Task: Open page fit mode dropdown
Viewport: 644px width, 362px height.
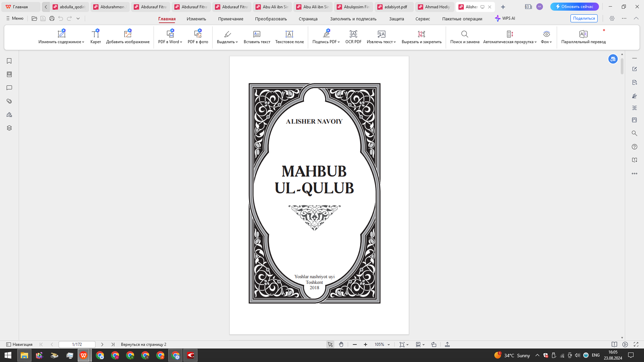Action: click(404, 345)
